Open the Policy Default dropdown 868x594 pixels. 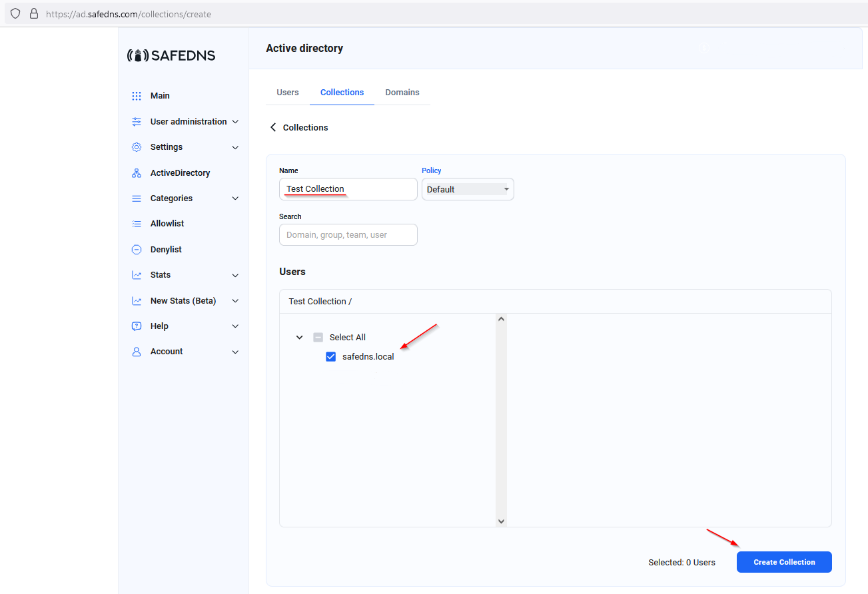(x=468, y=189)
